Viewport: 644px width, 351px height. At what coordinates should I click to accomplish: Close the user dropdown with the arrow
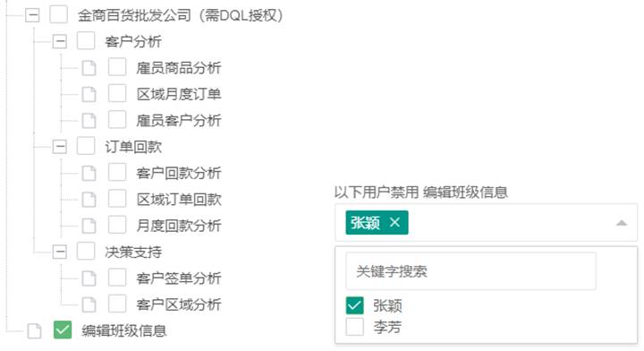click(x=622, y=223)
